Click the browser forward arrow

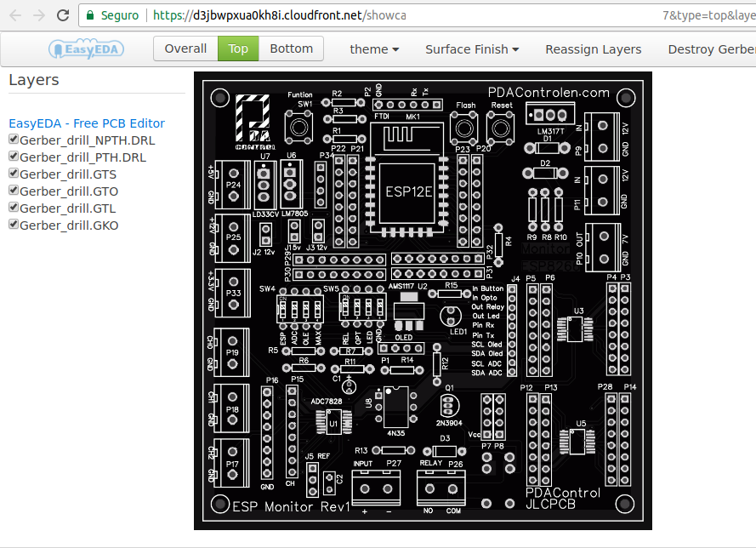(39, 15)
